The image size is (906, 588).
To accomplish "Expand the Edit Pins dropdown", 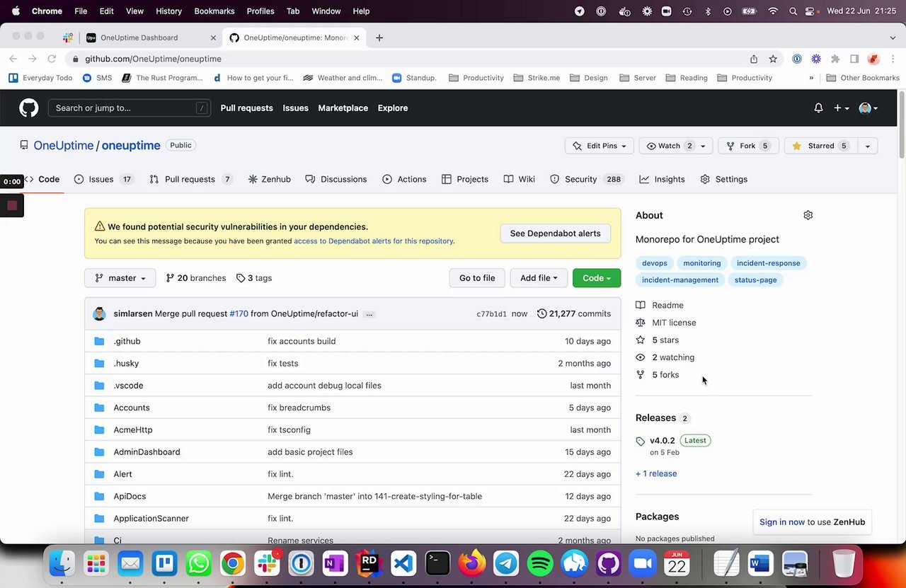I will (600, 146).
